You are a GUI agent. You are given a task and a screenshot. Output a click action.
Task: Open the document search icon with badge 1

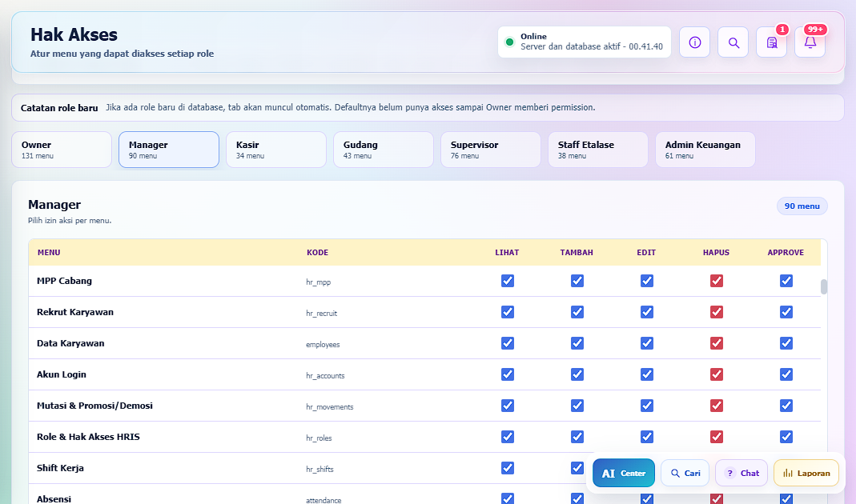771,42
